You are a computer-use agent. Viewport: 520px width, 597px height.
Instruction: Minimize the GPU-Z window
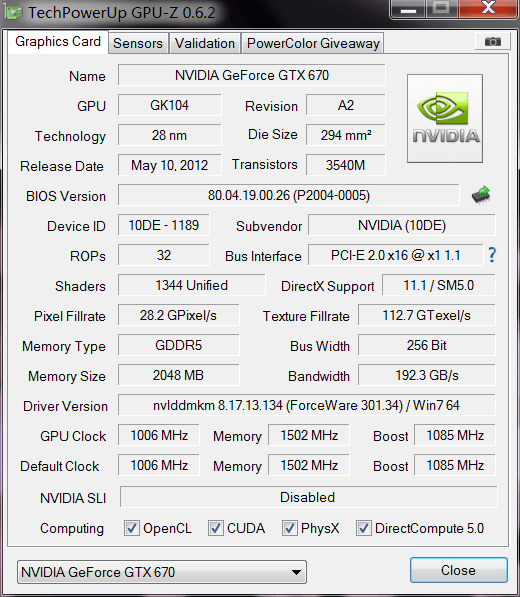coord(408,9)
